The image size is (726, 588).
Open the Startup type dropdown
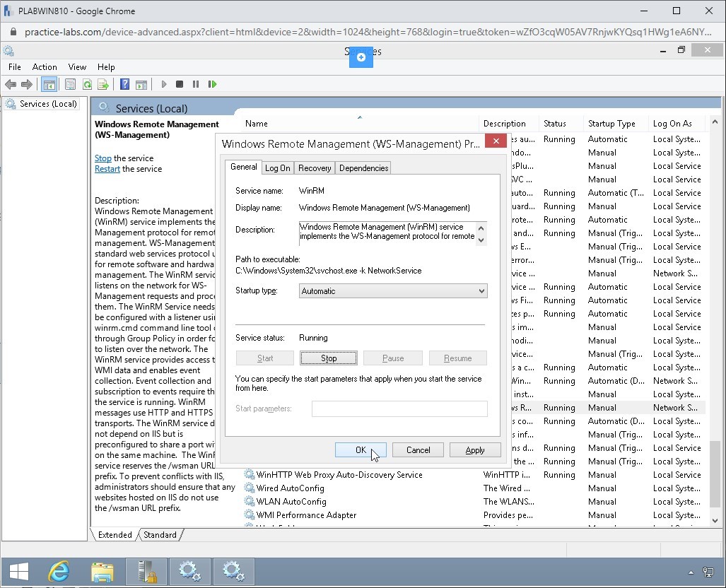[x=393, y=290]
